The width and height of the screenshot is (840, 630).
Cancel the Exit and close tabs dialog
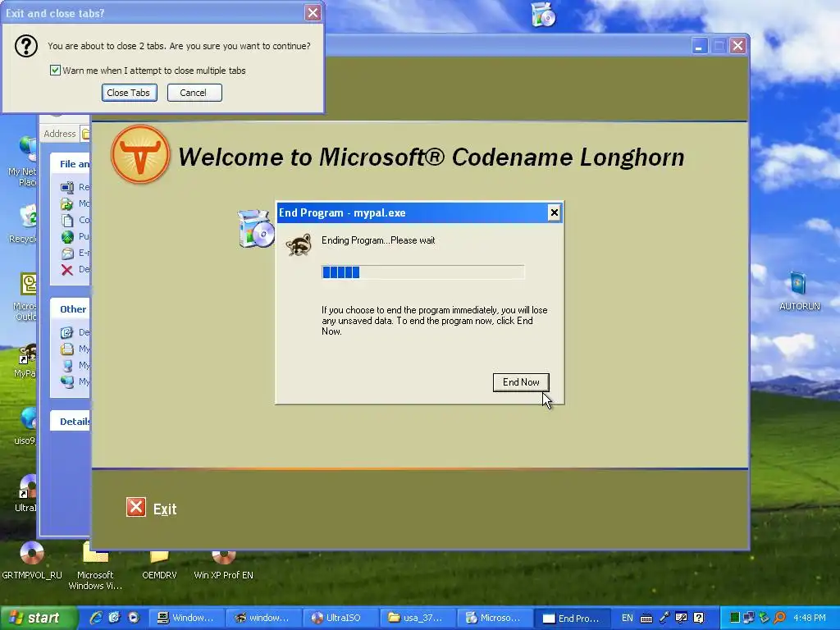point(194,93)
